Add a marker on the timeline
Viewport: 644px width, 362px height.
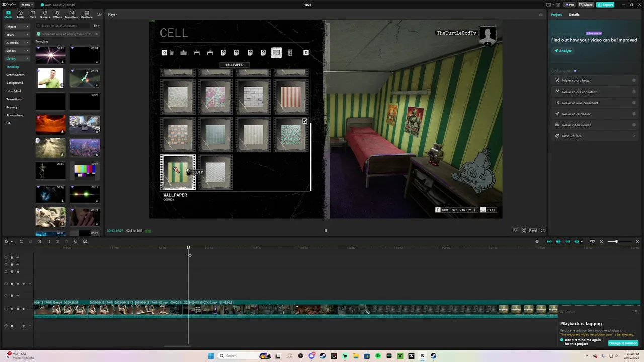coord(76,242)
